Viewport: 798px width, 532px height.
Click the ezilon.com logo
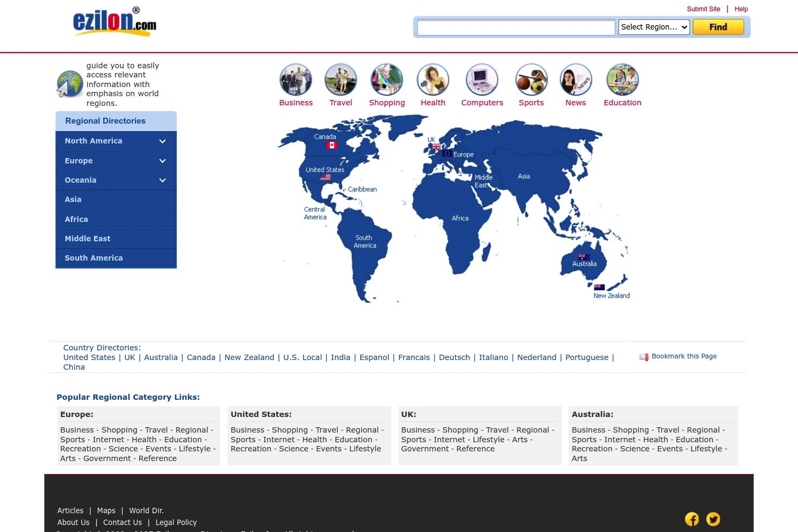click(x=113, y=21)
